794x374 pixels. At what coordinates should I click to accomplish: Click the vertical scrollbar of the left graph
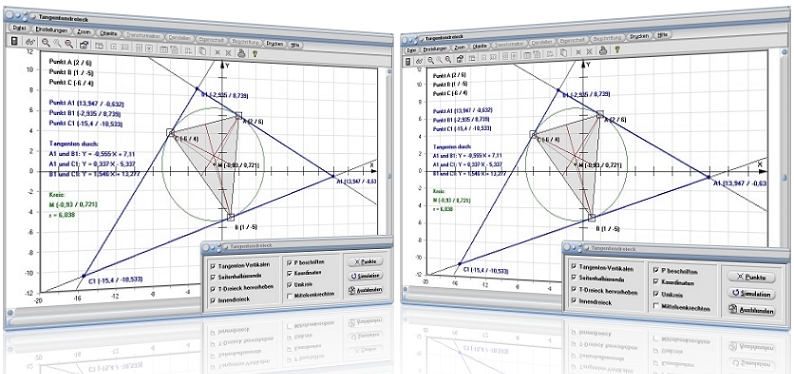[388, 152]
